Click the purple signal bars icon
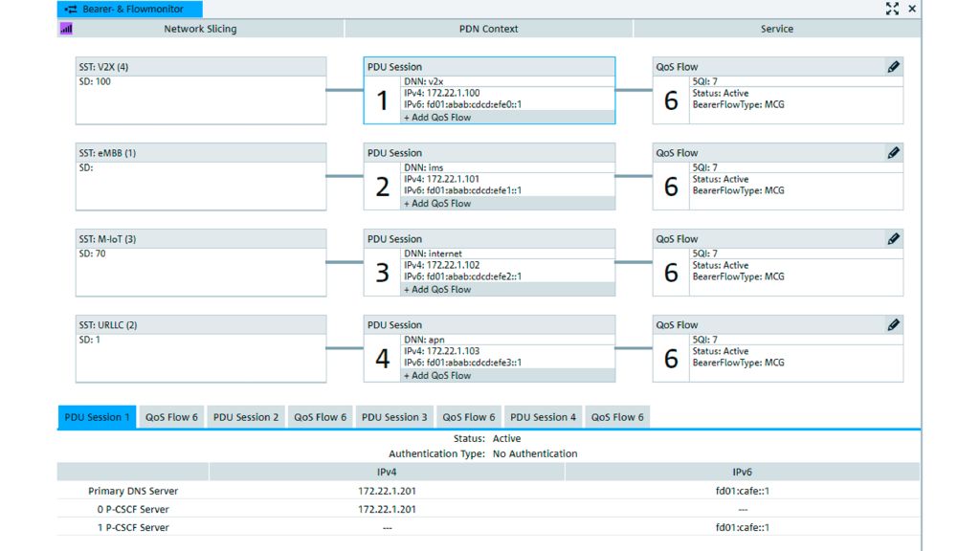The height and width of the screenshot is (551, 980). click(66, 29)
